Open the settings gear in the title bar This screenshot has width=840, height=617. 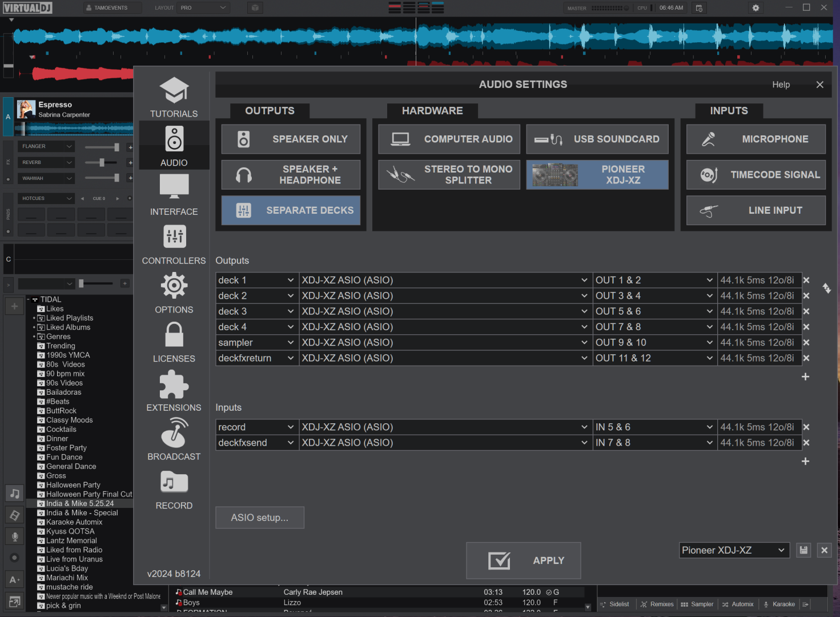click(755, 8)
